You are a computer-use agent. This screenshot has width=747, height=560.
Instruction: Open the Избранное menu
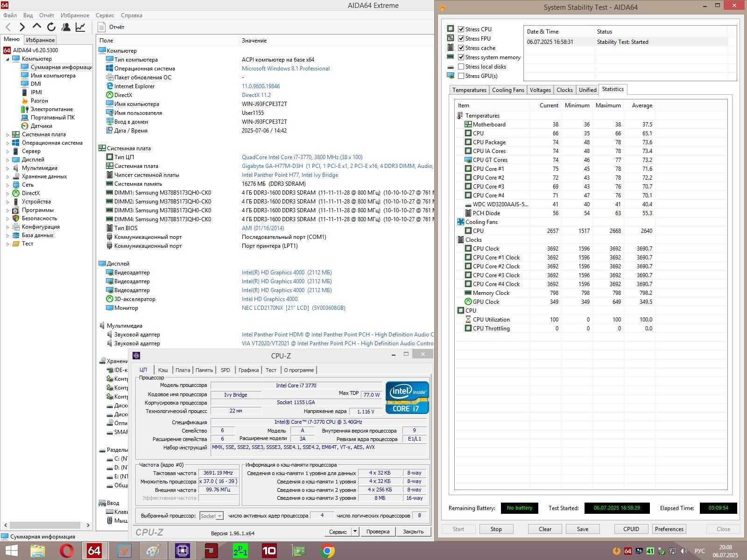[x=75, y=15]
